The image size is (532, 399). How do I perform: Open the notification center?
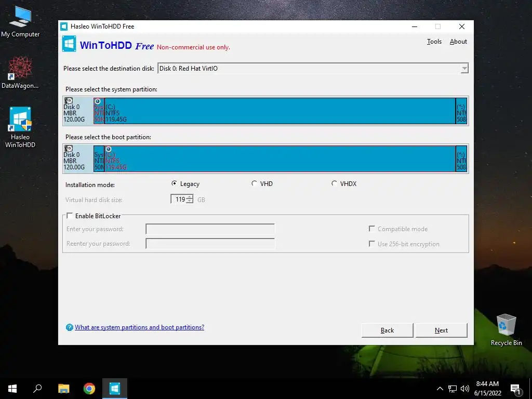tap(515, 389)
